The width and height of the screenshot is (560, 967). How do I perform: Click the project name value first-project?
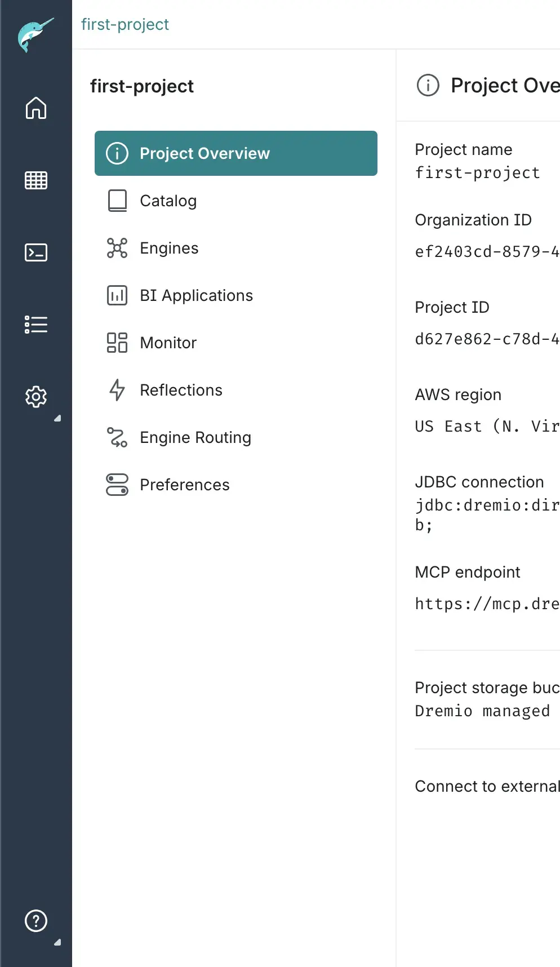(x=478, y=173)
